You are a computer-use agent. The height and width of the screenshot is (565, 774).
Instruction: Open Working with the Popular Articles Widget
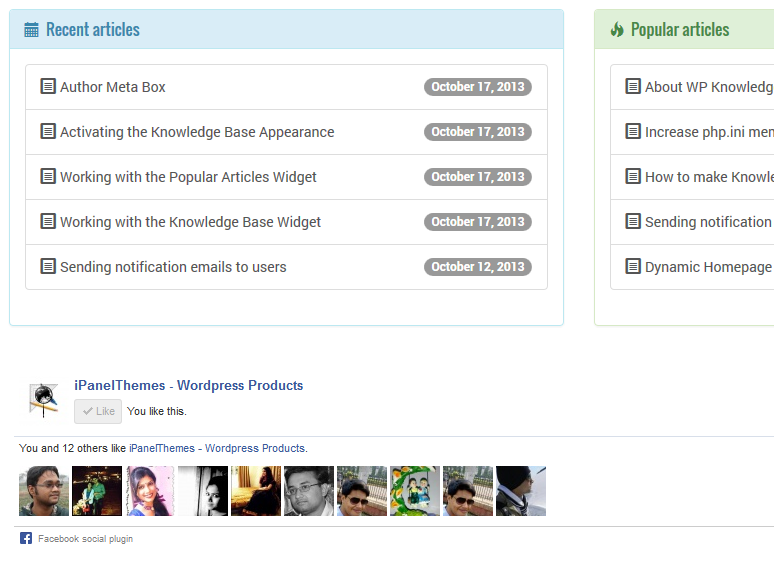[188, 177]
